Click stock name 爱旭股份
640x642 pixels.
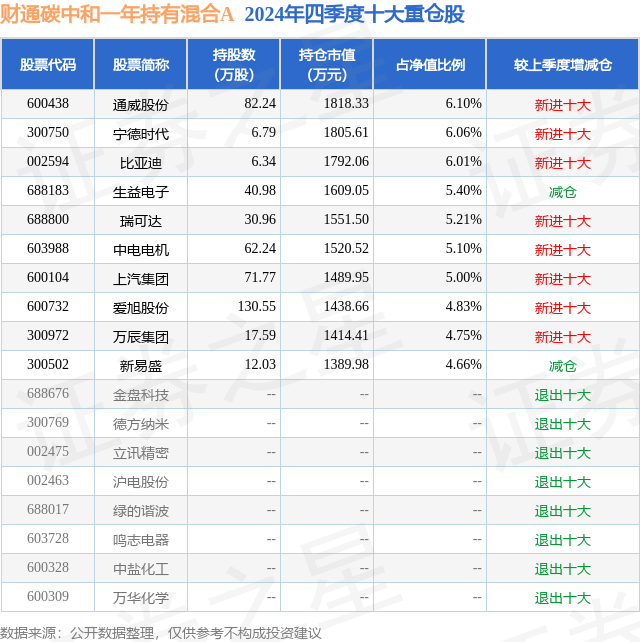[141, 308]
